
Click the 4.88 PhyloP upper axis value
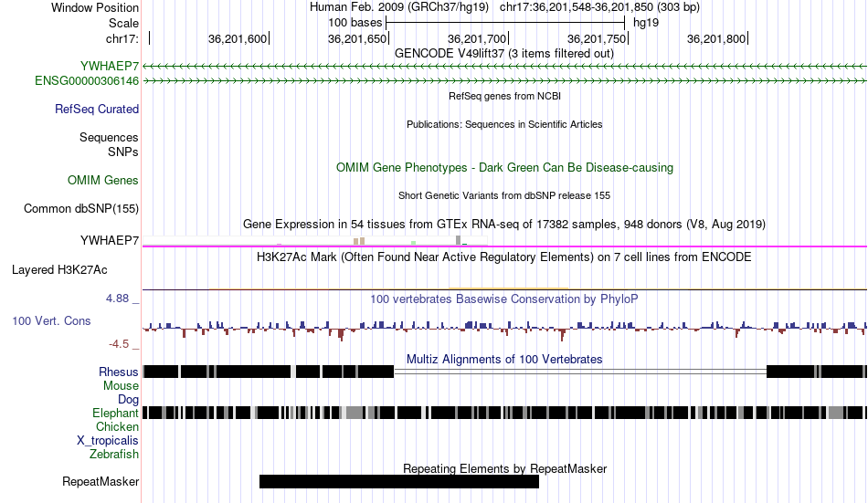pos(117,299)
